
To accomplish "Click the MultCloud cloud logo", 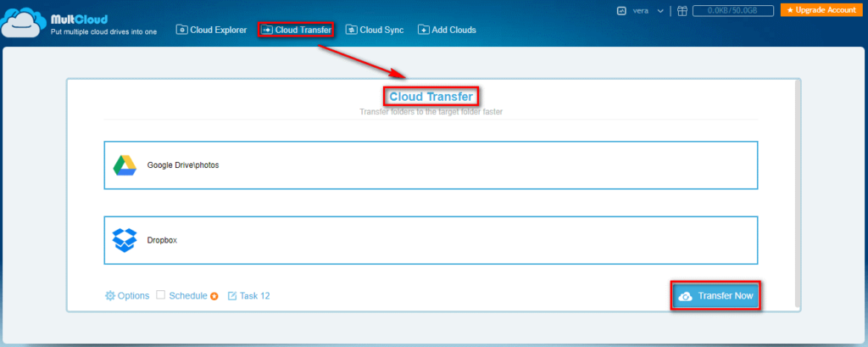I will point(23,23).
